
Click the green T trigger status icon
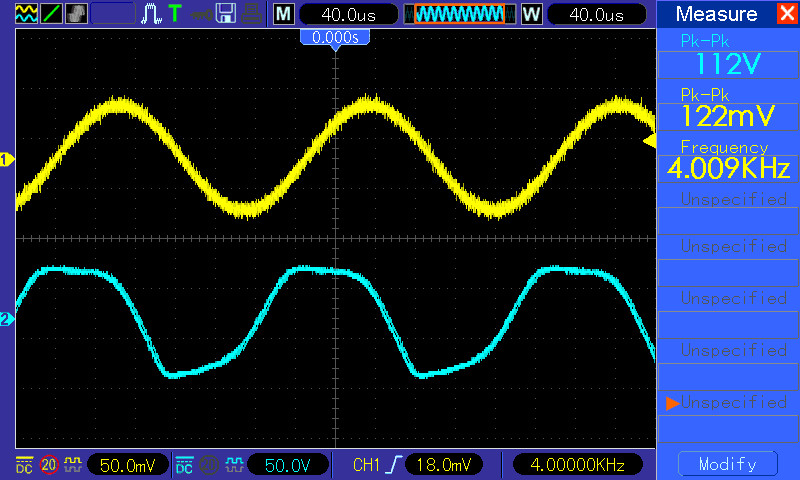[x=175, y=14]
